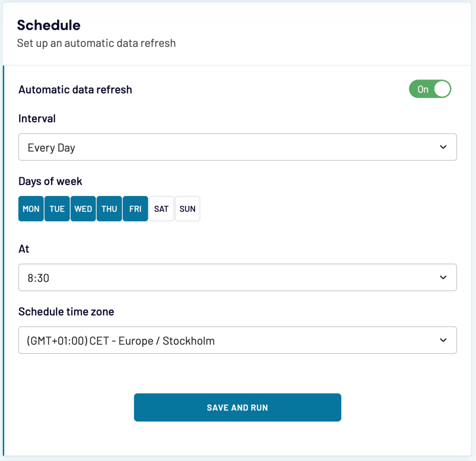Enable SUN in days of week
The width and height of the screenshot is (476, 461).
[187, 208]
